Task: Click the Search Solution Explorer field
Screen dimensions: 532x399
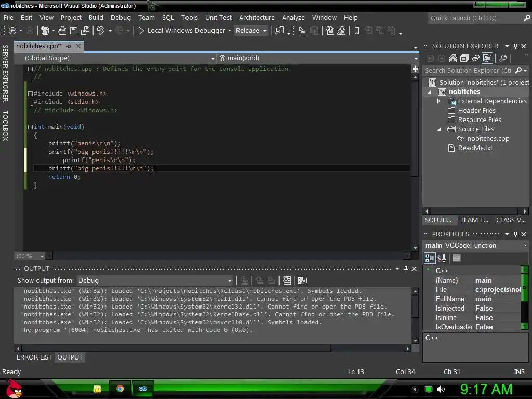Action: point(468,71)
